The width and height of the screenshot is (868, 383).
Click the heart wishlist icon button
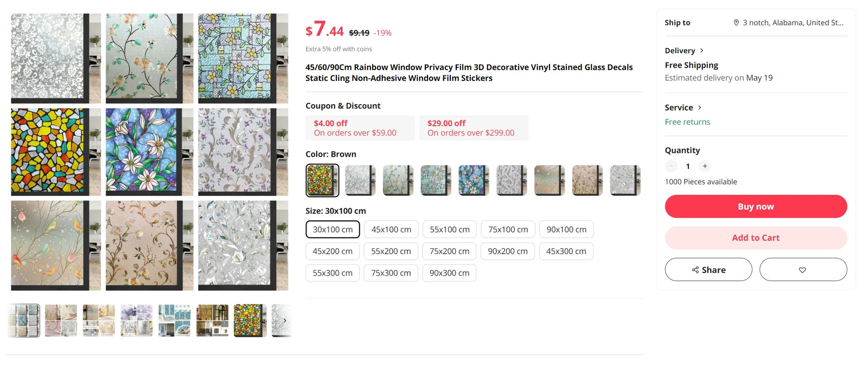click(802, 270)
